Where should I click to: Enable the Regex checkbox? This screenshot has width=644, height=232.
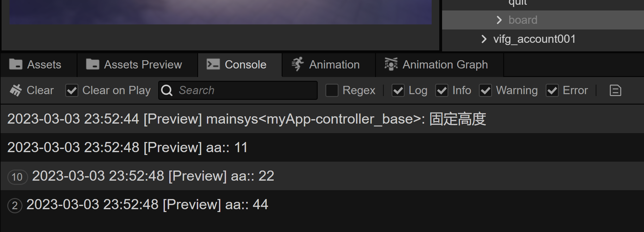pos(332,91)
